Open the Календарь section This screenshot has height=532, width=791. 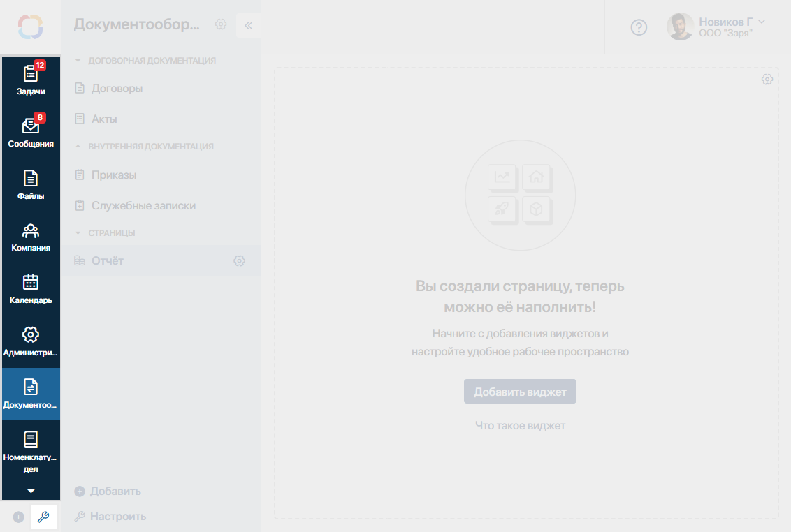click(31, 290)
